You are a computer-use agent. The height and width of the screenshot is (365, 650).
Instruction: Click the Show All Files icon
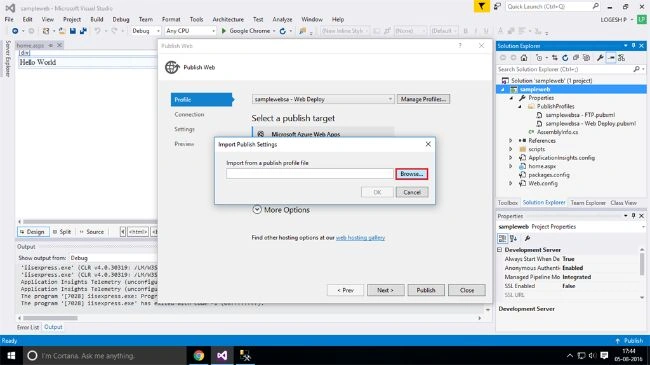[x=586, y=58]
